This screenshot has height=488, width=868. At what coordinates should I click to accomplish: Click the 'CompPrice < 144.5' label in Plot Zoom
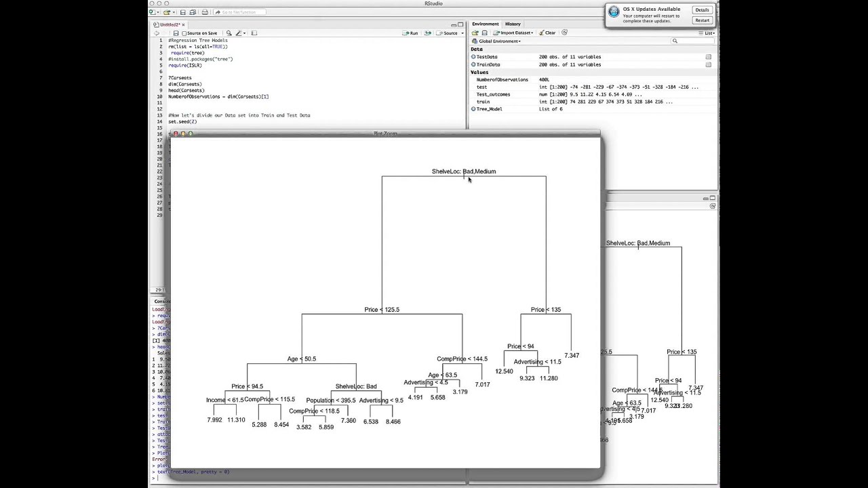point(462,359)
